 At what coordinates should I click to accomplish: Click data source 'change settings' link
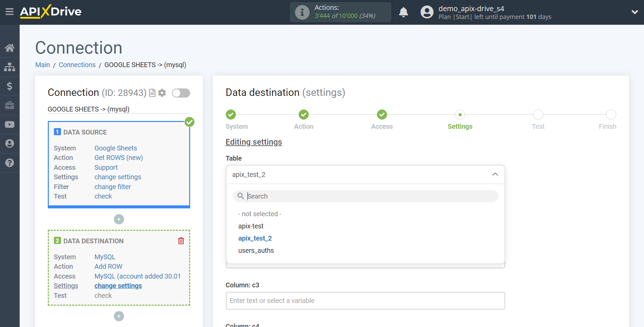pyautogui.click(x=118, y=177)
